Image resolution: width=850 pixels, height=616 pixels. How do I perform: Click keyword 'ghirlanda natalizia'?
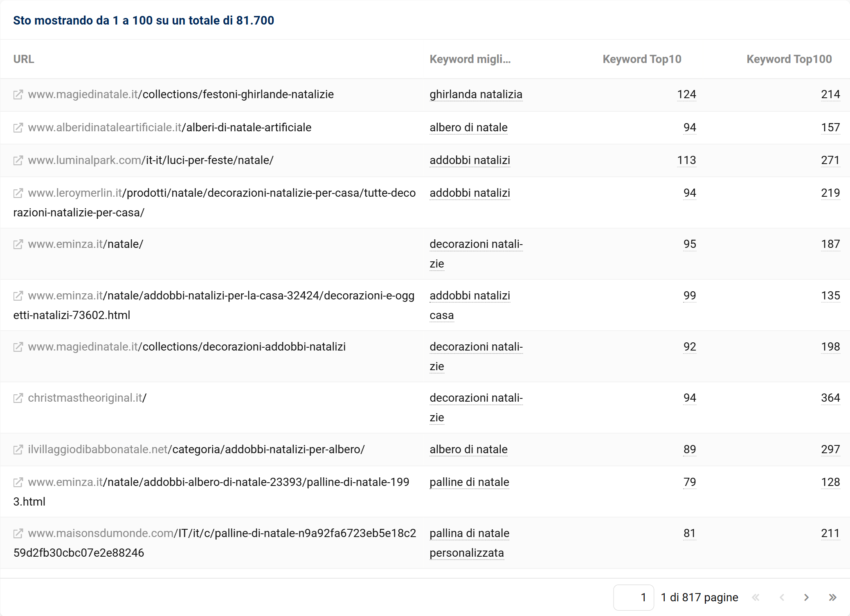pyautogui.click(x=476, y=94)
